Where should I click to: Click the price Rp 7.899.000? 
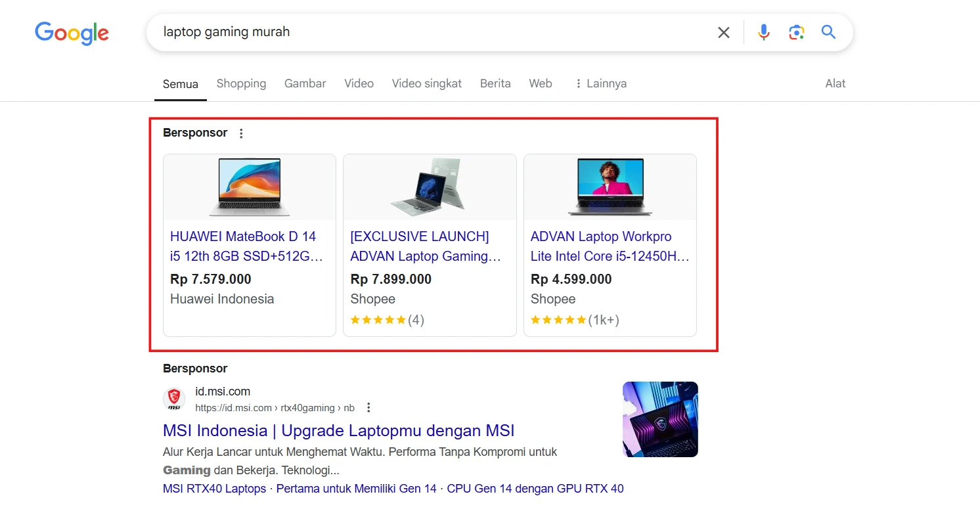click(x=391, y=279)
